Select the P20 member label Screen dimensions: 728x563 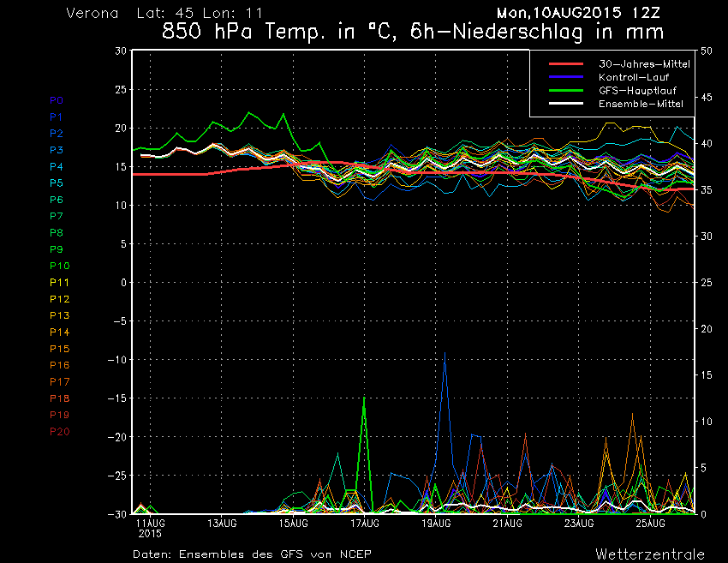pos(59,432)
